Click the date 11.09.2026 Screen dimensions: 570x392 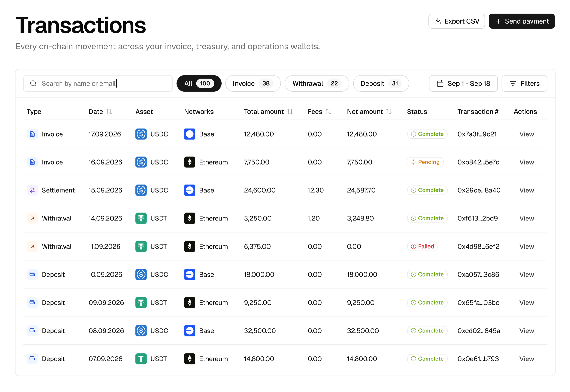(x=104, y=246)
